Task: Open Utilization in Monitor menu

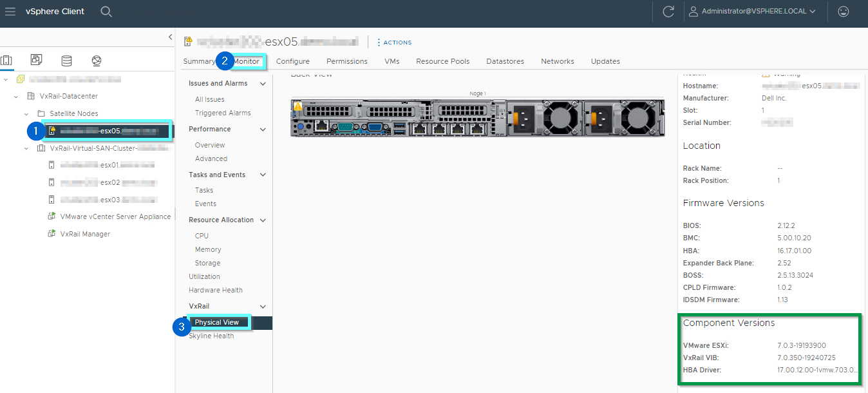Action: click(x=204, y=276)
